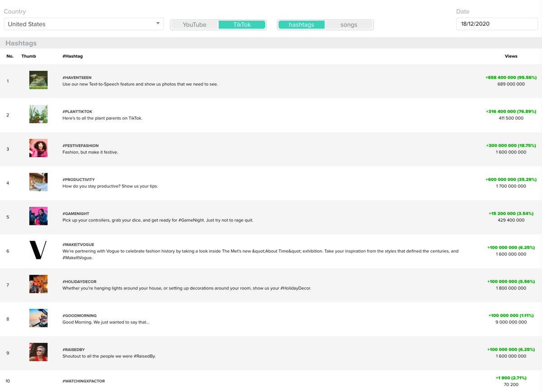Image resolution: width=542 pixels, height=392 pixels.
Task: Expand the country selector showing United States
Action: pos(84,24)
